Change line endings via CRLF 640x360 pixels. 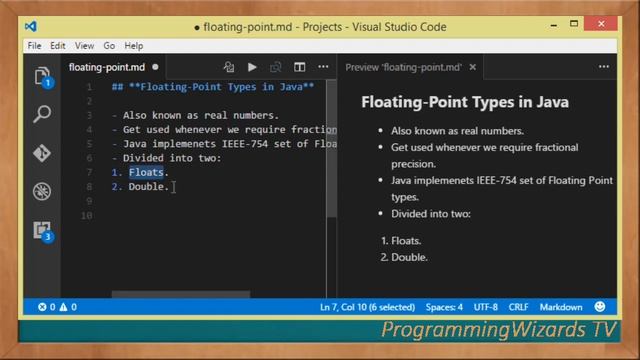(518, 307)
